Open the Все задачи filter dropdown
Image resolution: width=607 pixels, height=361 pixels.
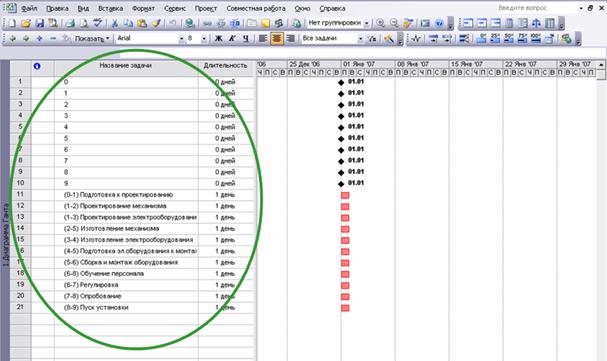pos(360,39)
